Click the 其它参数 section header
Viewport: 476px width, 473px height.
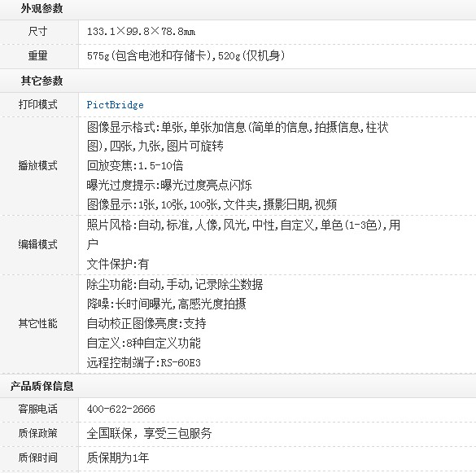point(41,81)
